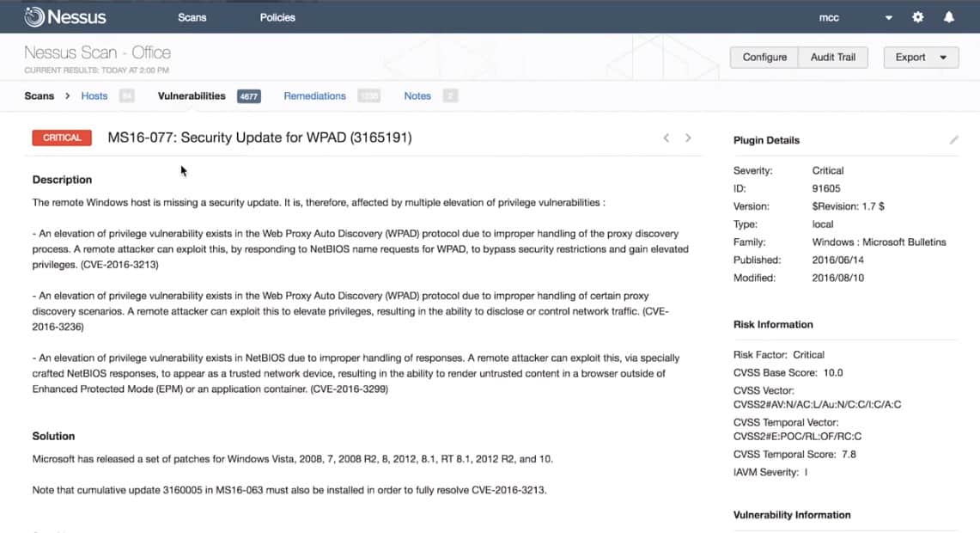The height and width of the screenshot is (533, 980).
Task: Click the Scans breadcrumb chevron
Action: 68,95
